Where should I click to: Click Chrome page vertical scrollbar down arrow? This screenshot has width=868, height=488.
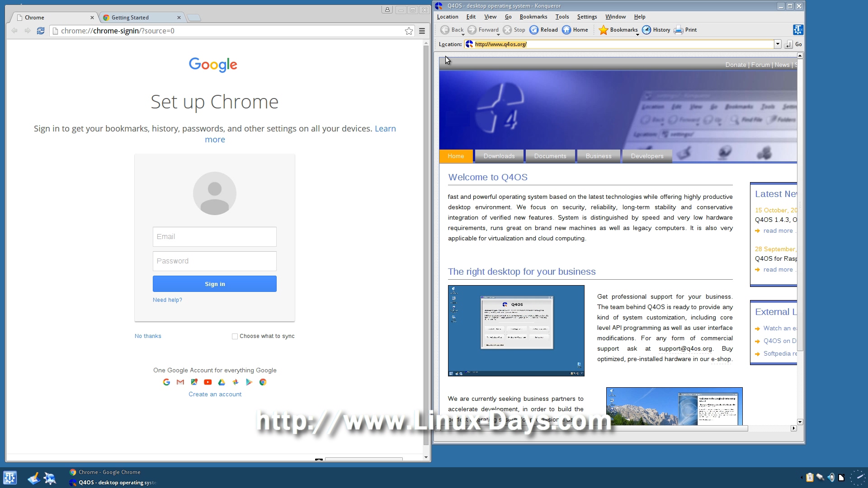pos(426,457)
